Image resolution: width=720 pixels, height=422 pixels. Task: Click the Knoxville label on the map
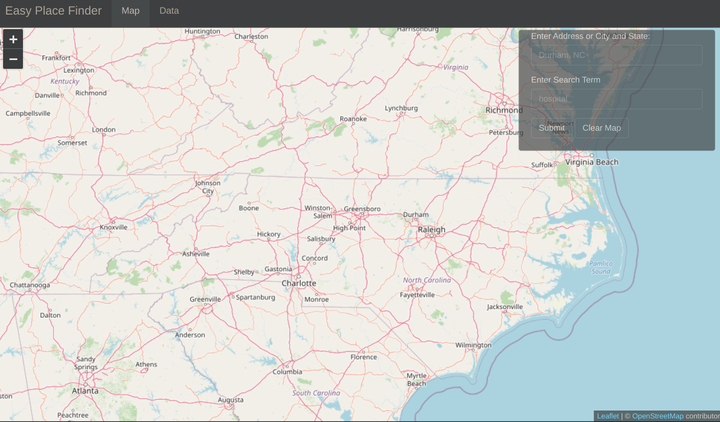(113, 227)
